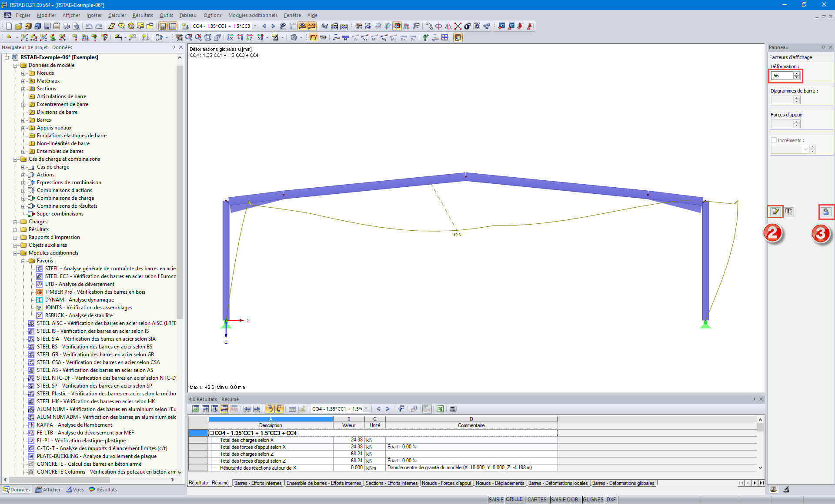Toggle SAISIE D'OB. in status bar
This screenshot has width=835, height=504.
(x=564, y=500)
